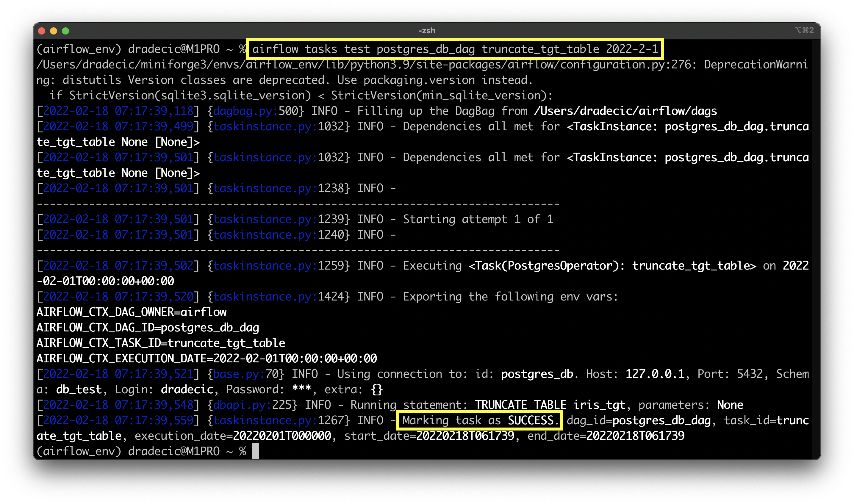Click the red close window button

click(42, 31)
